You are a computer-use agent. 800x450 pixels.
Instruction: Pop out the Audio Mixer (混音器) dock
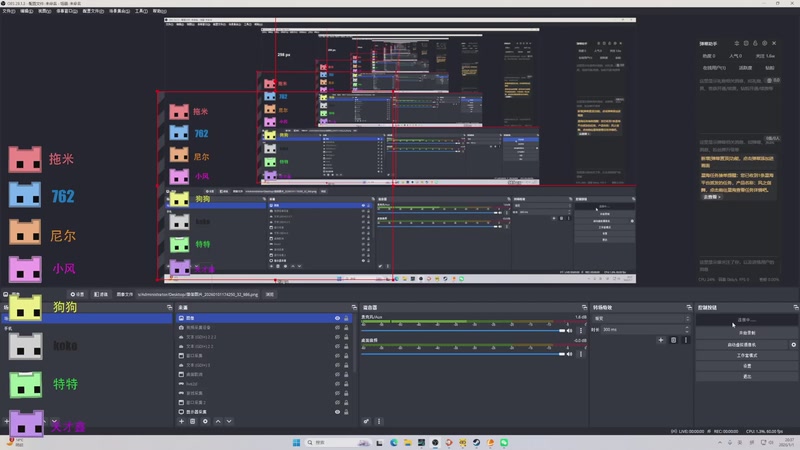point(584,308)
